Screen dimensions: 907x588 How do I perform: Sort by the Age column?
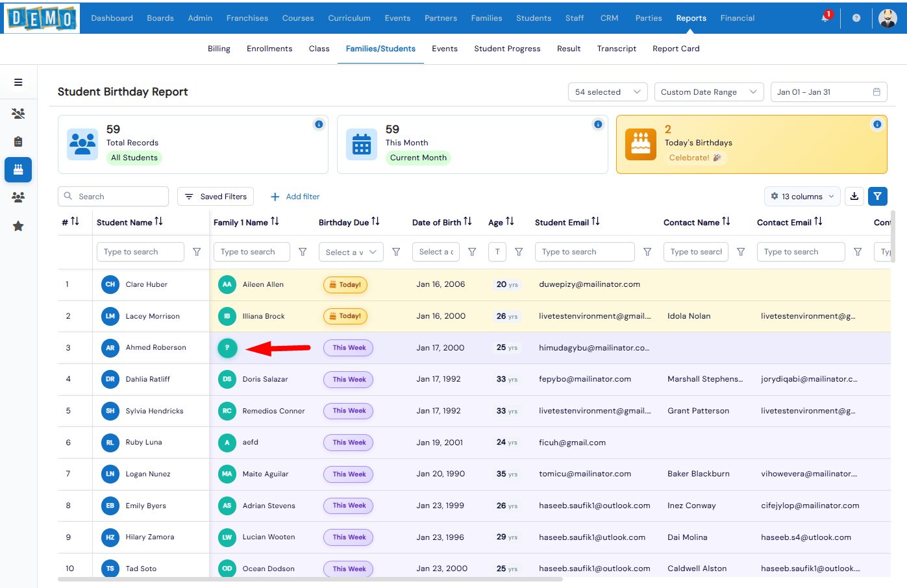(510, 222)
